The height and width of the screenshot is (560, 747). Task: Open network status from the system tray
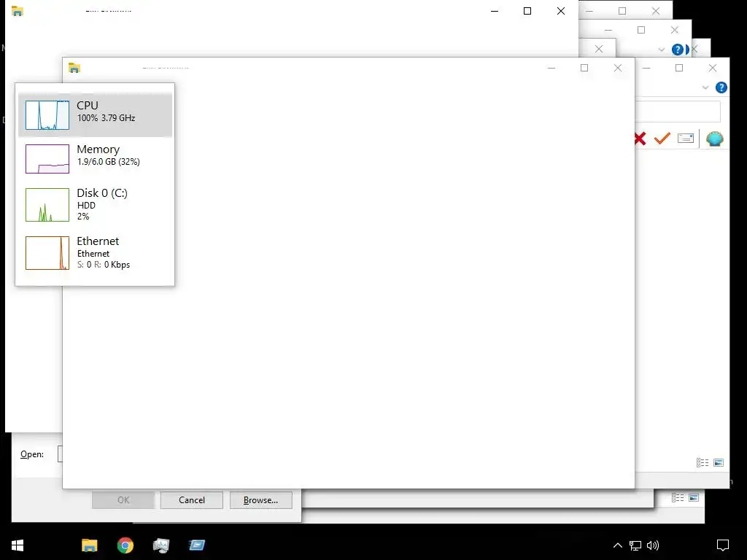point(635,545)
